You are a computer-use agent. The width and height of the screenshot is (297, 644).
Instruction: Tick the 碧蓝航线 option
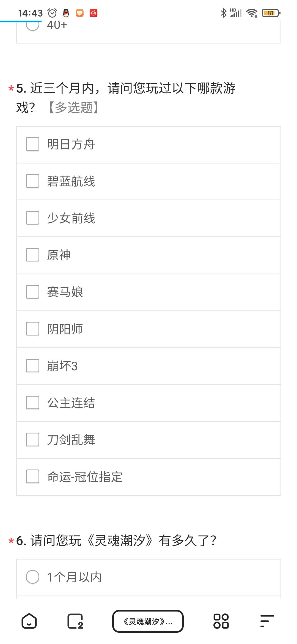point(32,181)
